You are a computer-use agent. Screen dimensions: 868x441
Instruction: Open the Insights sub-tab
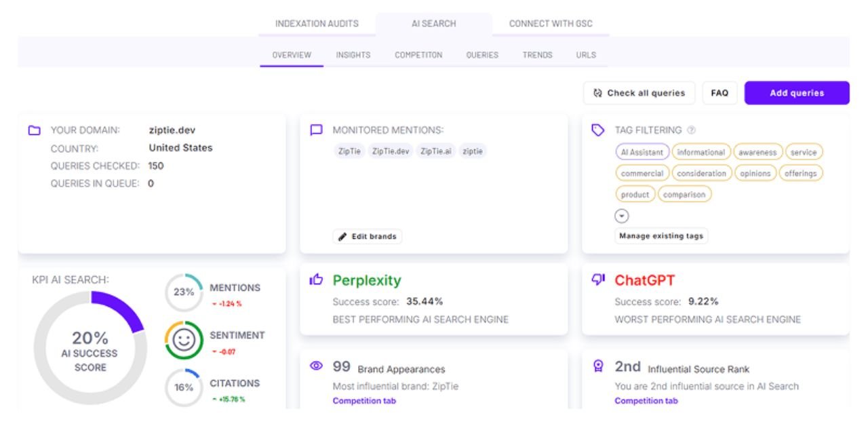click(x=353, y=55)
